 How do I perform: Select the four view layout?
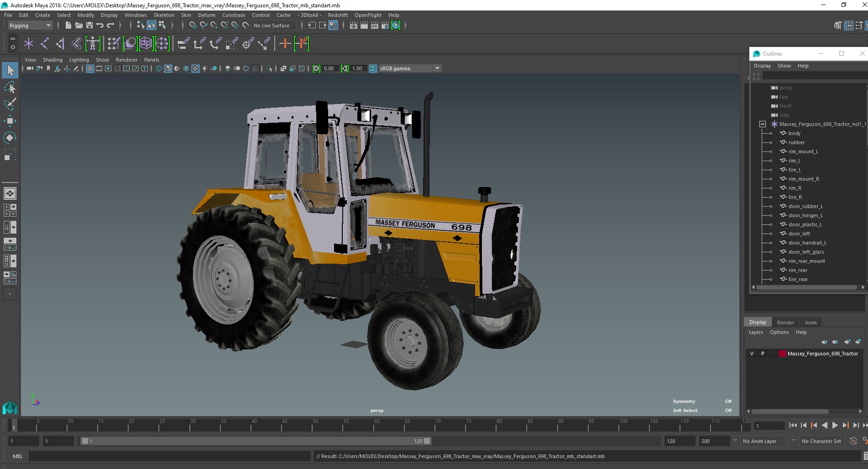click(10, 210)
